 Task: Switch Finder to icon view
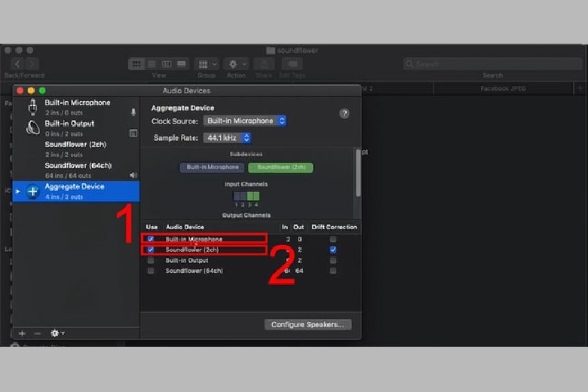136,64
